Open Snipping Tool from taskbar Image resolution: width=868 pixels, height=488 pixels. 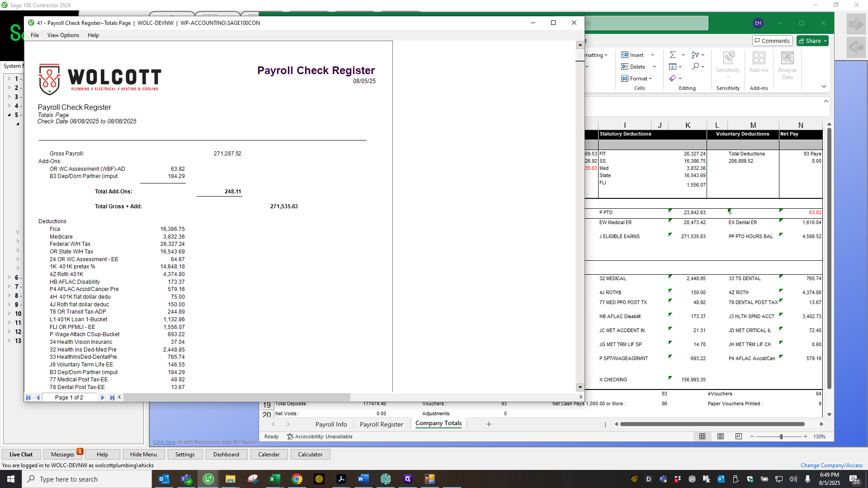(253, 479)
